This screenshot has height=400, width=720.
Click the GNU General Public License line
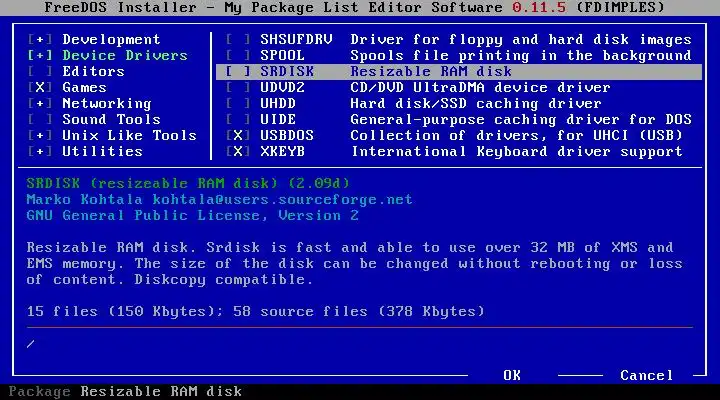click(192, 216)
